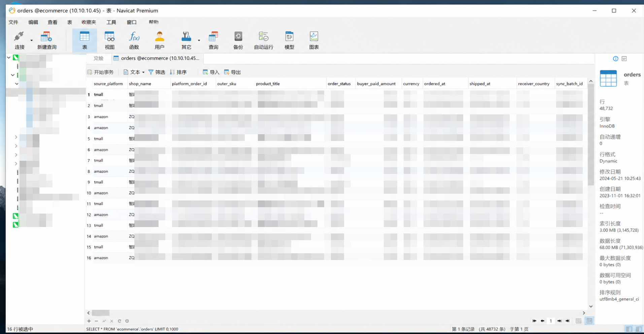Screen dimensions: 644x334
Task: Collapse the top connection tree node
Action: click(x=9, y=58)
